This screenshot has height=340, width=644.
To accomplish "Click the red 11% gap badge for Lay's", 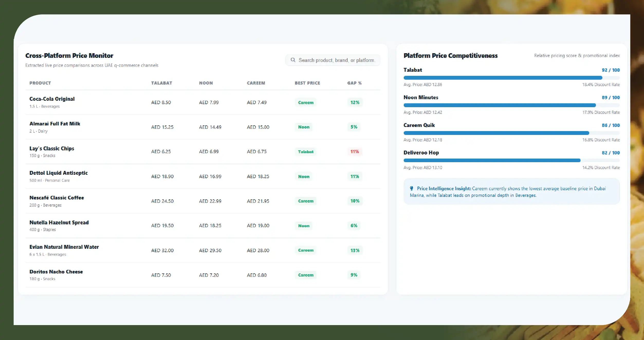I will (355, 152).
